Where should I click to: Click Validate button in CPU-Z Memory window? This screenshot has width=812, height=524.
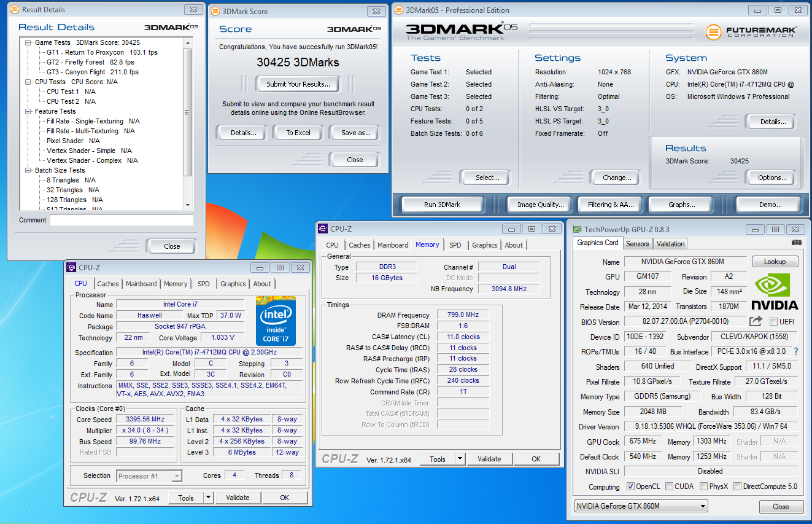coord(489,459)
